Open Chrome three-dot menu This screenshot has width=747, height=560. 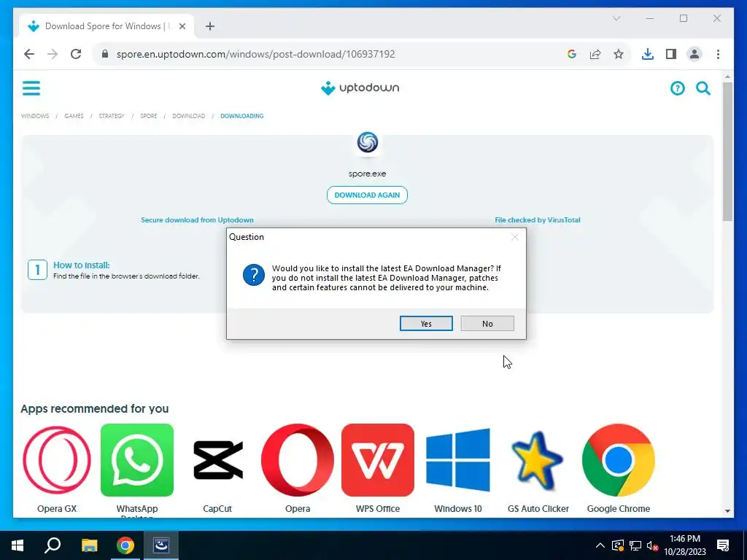click(718, 54)
